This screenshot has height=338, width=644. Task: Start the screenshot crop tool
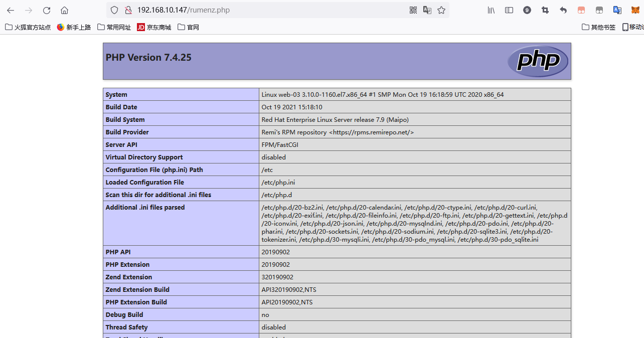[x=545, y=10]
